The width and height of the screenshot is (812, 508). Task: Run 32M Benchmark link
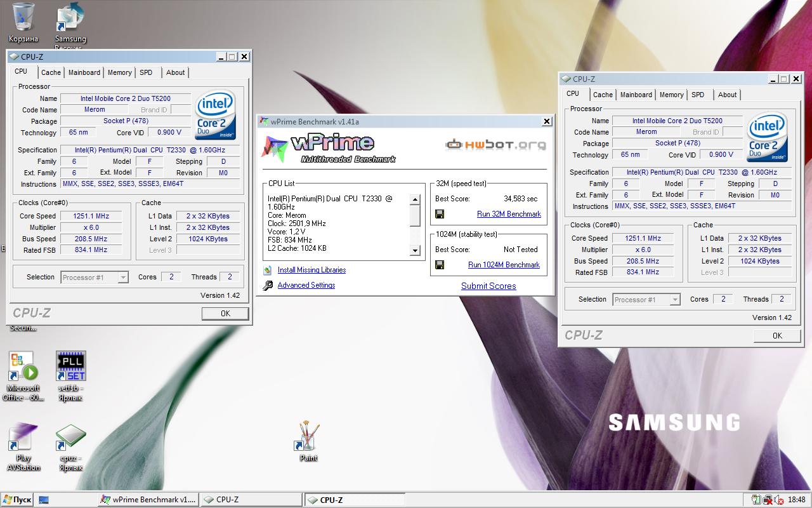[509, 214]
